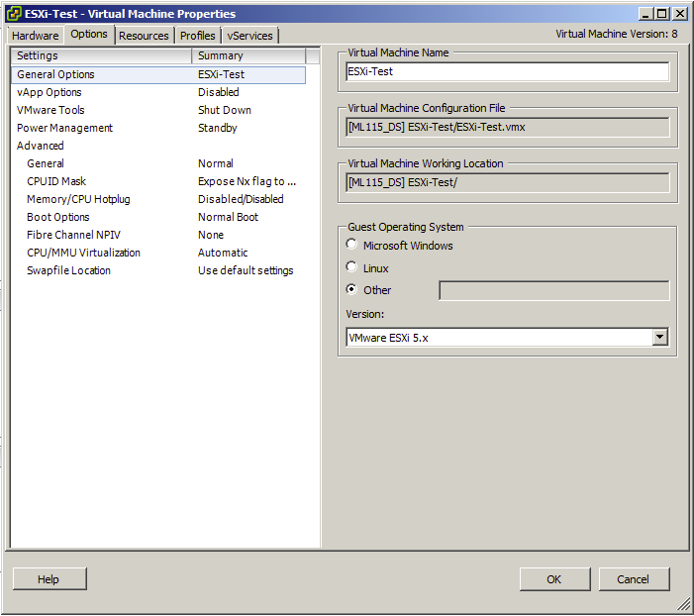Close the Virtual Machine Properties window
Screen dimensions: 694x616
(679, 14)
